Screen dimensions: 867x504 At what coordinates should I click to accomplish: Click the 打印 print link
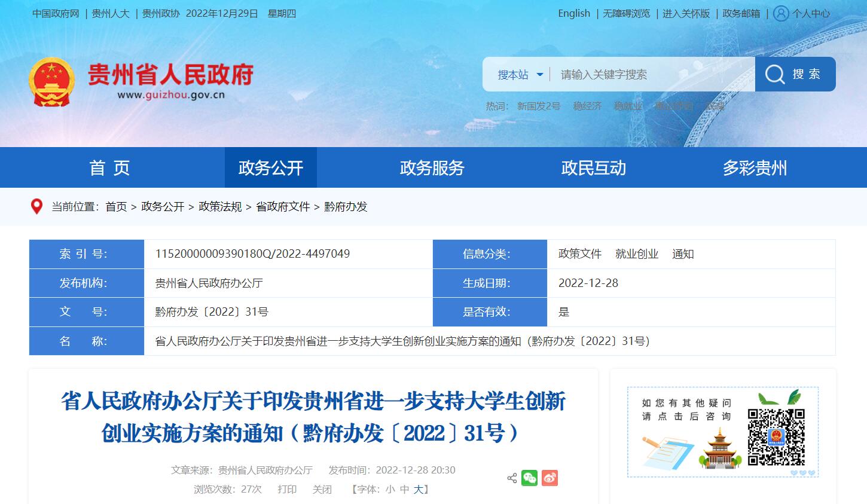pyautogui.click(x=287, y=489)
